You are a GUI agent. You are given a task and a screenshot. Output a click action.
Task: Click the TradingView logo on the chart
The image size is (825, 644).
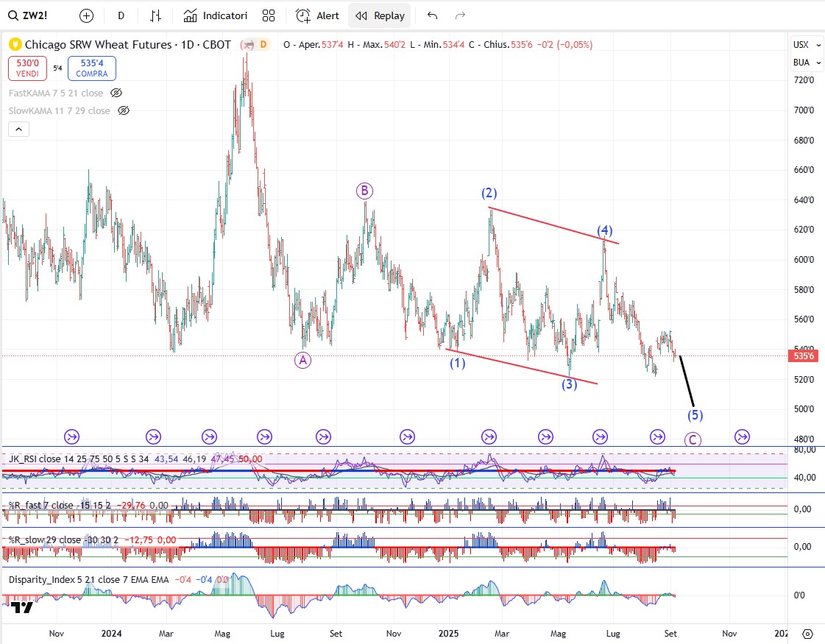click(x=21, y=606)
